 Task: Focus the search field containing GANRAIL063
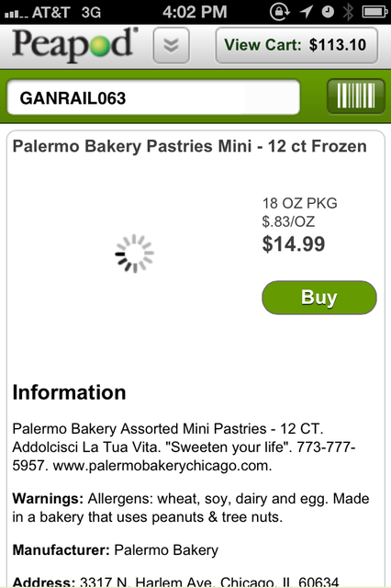153,97
